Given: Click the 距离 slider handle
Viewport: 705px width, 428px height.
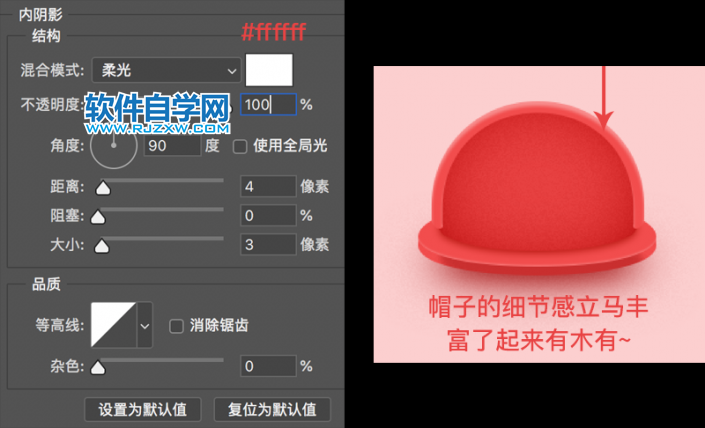Looking at the screenshot, I should pyautogui.click(x=103, y=188).
